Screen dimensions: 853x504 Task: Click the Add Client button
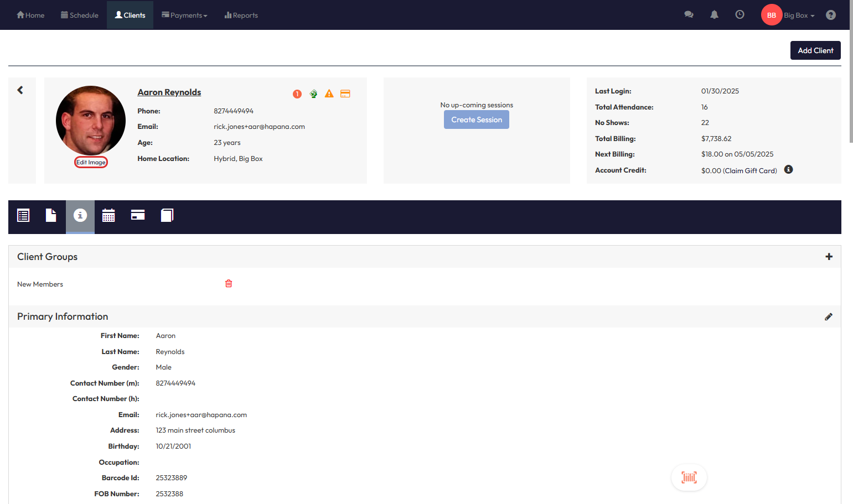(x=815, y=50)
